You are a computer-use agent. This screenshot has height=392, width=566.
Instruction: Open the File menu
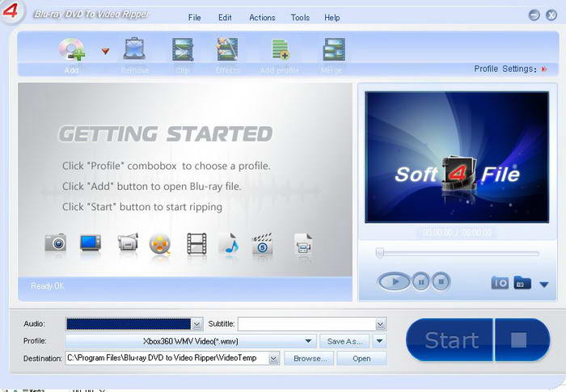click(194, 17)
